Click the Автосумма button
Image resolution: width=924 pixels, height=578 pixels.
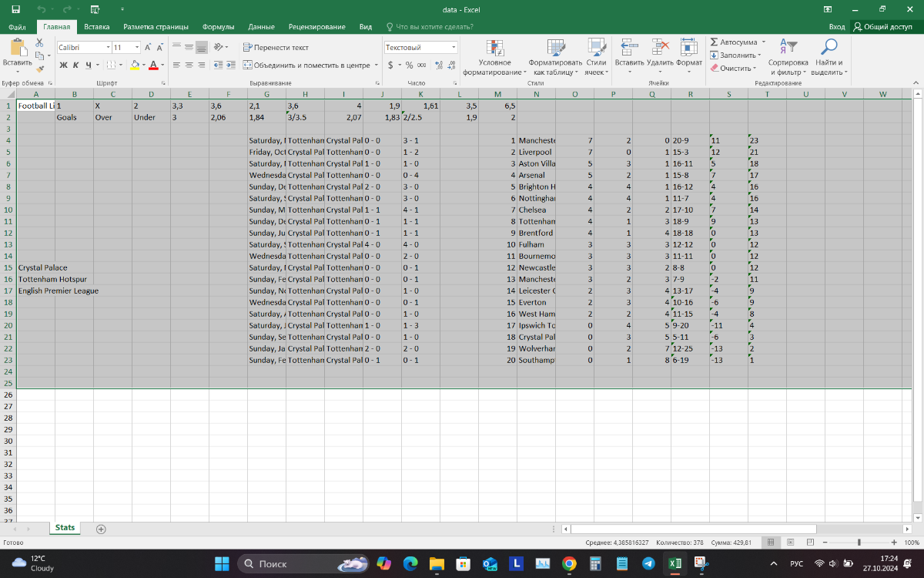point(734,42)
